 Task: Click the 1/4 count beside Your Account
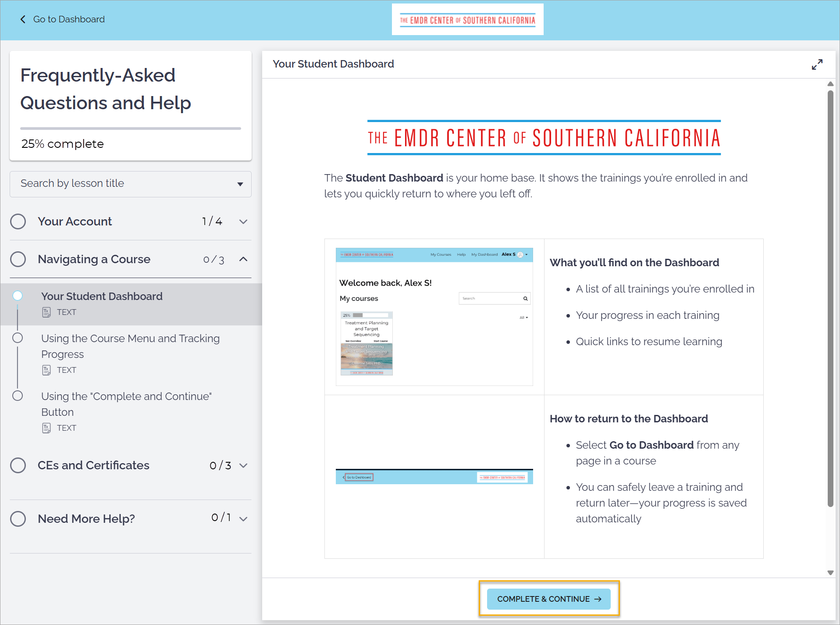pyautogui.click(x=212, y=221)
